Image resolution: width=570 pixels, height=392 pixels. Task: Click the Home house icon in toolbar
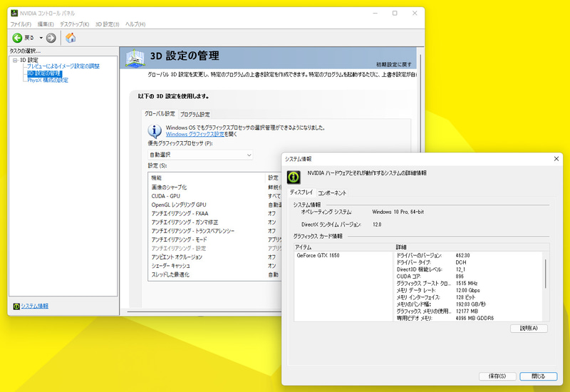coord(71,38)
